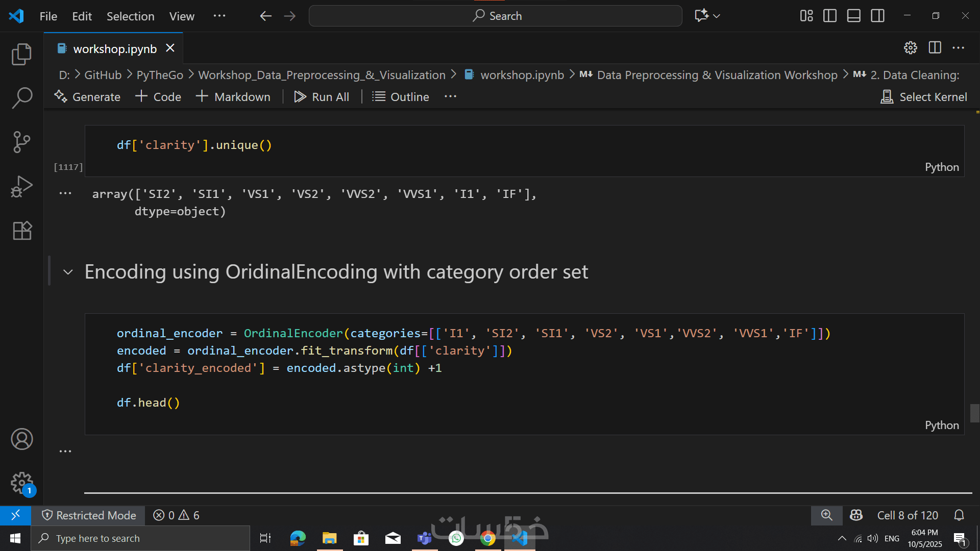
Task: Click the Manage gear icon in activity bar
Action: [x=21, y=483]
